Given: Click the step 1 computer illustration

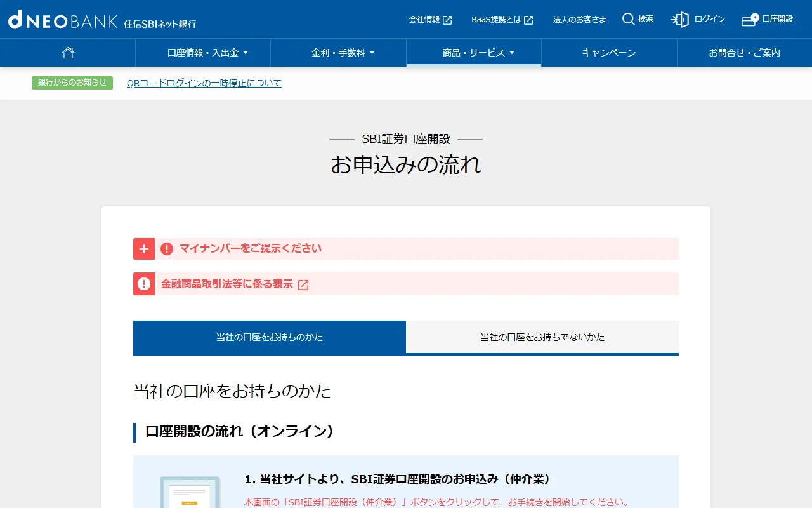Looking at the screenshot, I should pos(190,492).
